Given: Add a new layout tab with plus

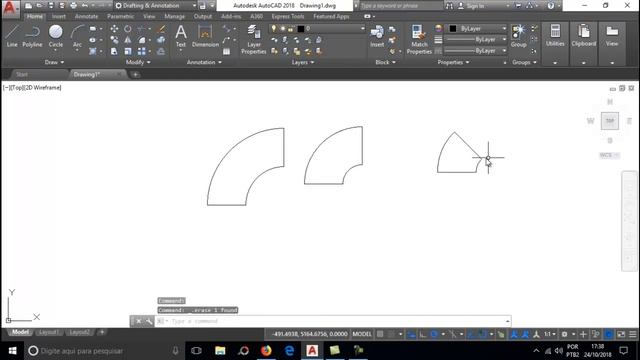Looking at the screenshot, I should 102,332.
